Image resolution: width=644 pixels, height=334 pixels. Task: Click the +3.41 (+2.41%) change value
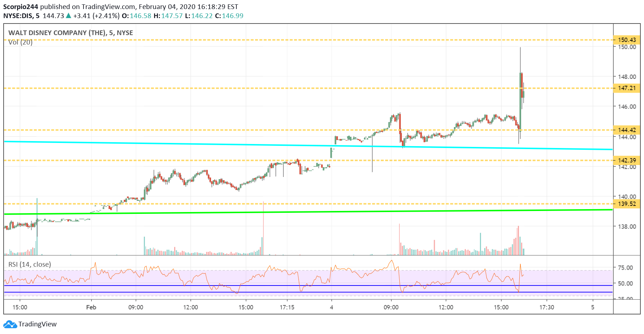tap(96, 16)
